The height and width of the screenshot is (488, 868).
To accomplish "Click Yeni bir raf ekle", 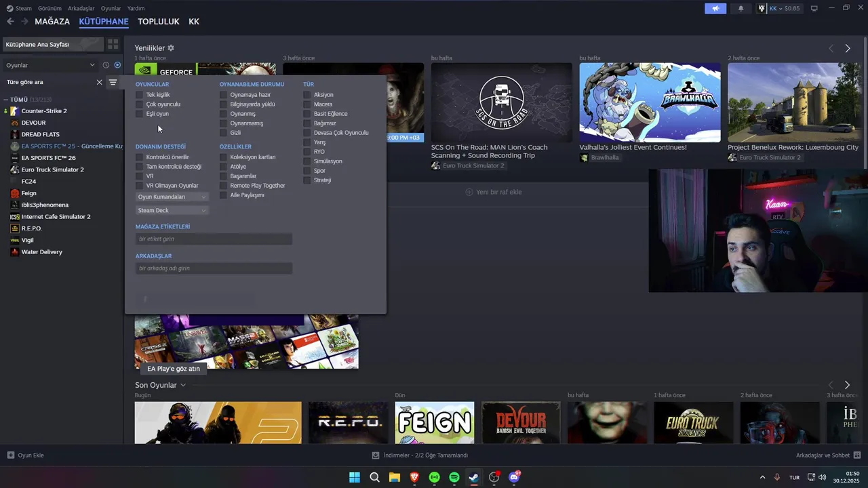I will (494, 192).
